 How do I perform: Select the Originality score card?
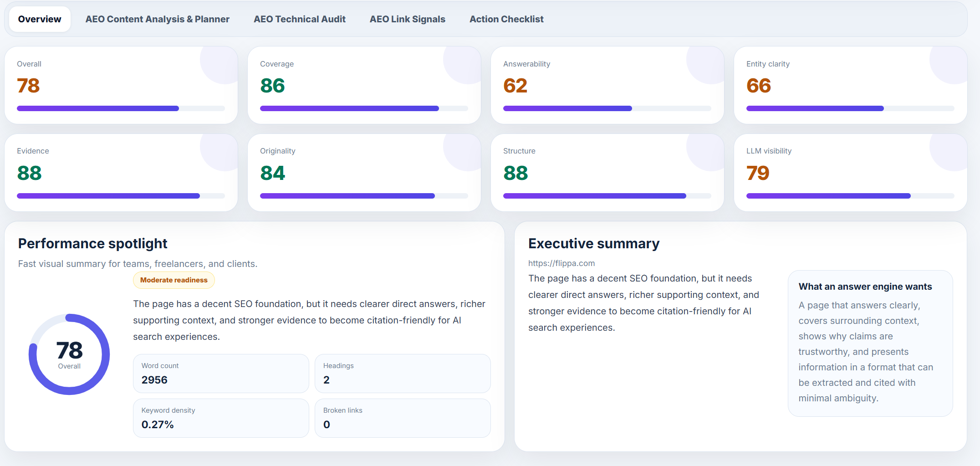pyautogui.click(x=364, y=173)
